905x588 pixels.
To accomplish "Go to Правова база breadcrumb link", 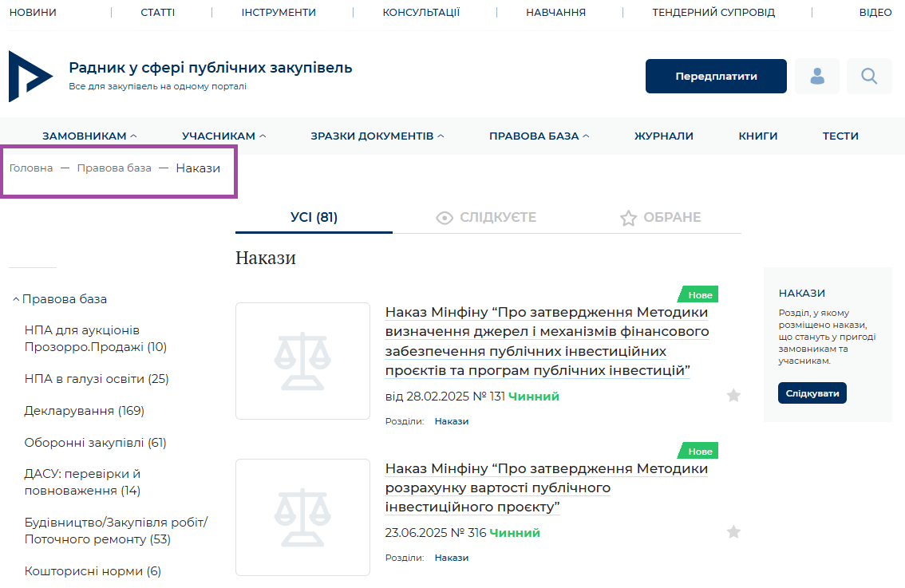I will coord(114,168).
